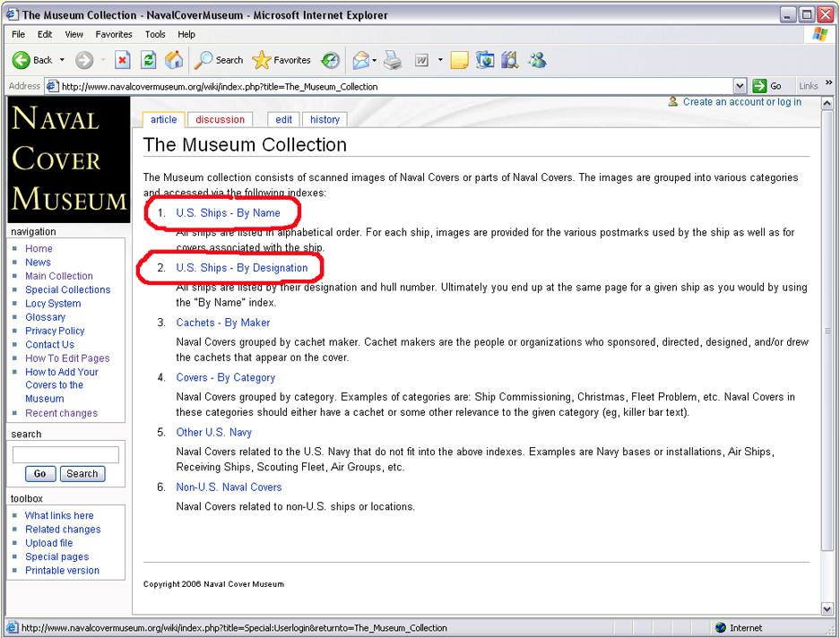Click the Print toolbar icon
Screen dimensions: 840x638
pyautogui.click(x=393, y=60)
